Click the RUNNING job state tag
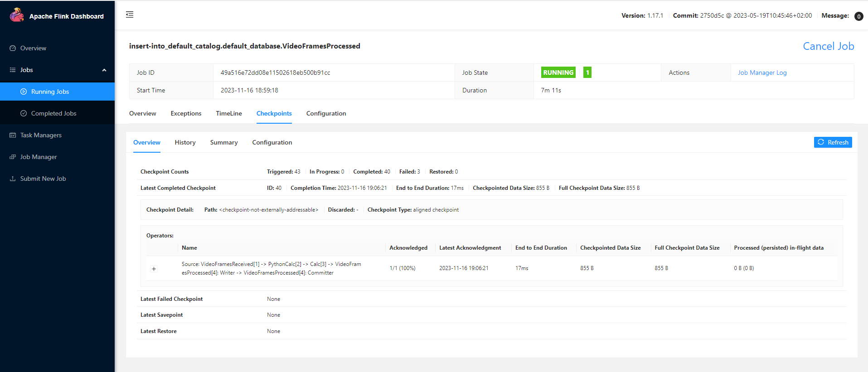 pos(558,72)
